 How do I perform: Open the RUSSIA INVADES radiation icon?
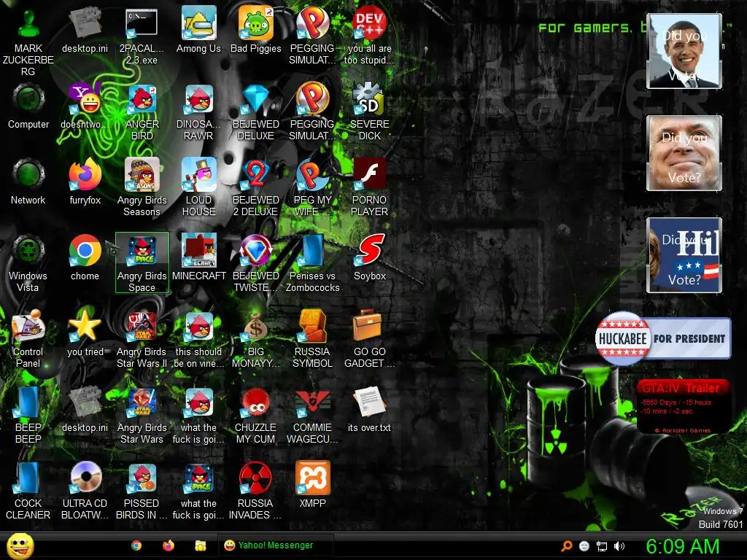tap(256, 491)
